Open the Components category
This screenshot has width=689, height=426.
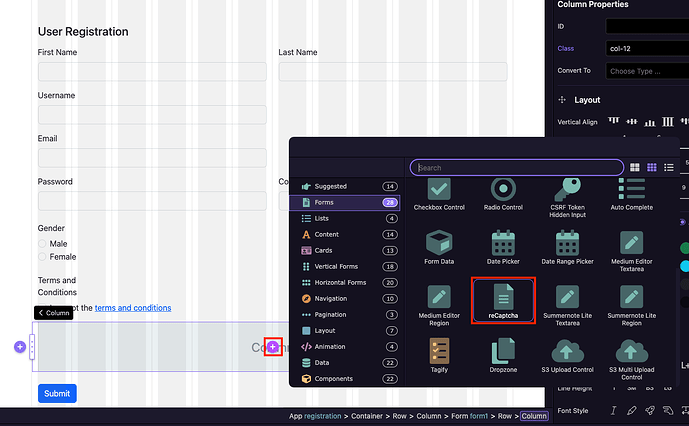[x=345, y=379]
